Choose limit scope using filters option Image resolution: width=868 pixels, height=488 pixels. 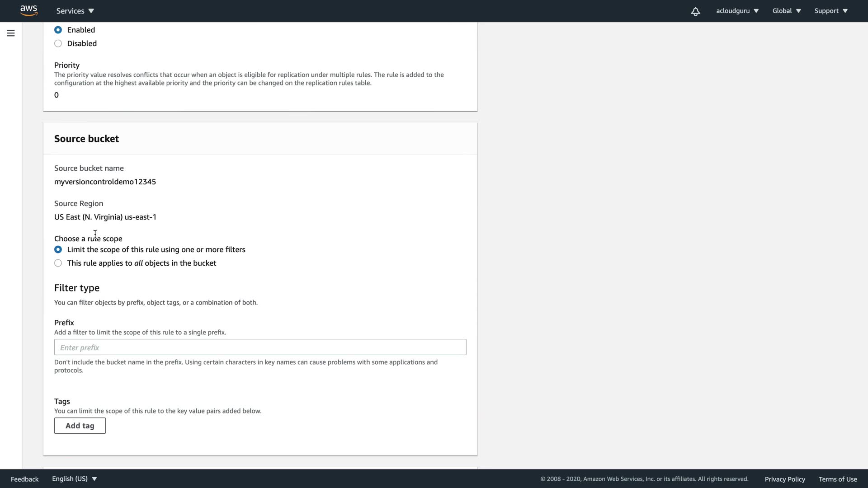(x=58, y=249)
